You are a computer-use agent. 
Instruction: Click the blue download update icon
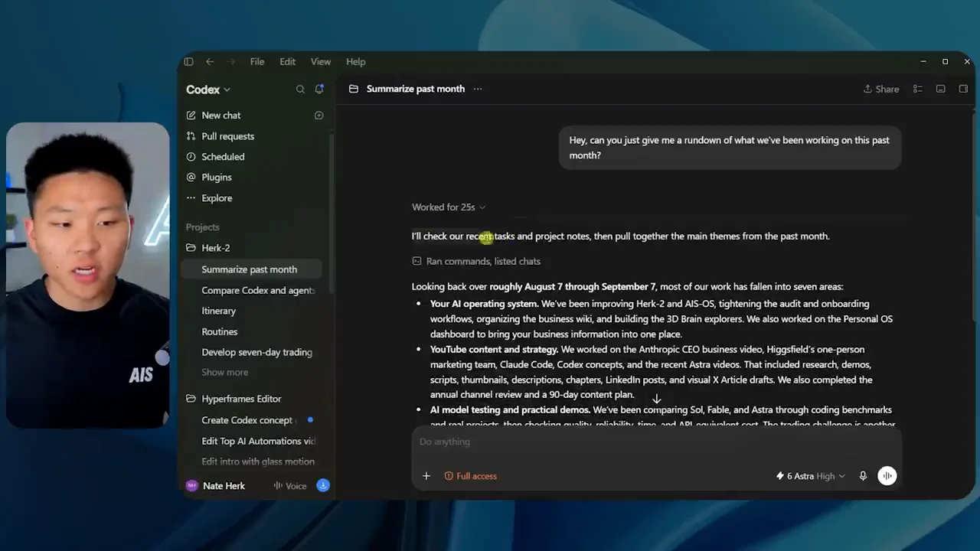click(x=323, y=486)
